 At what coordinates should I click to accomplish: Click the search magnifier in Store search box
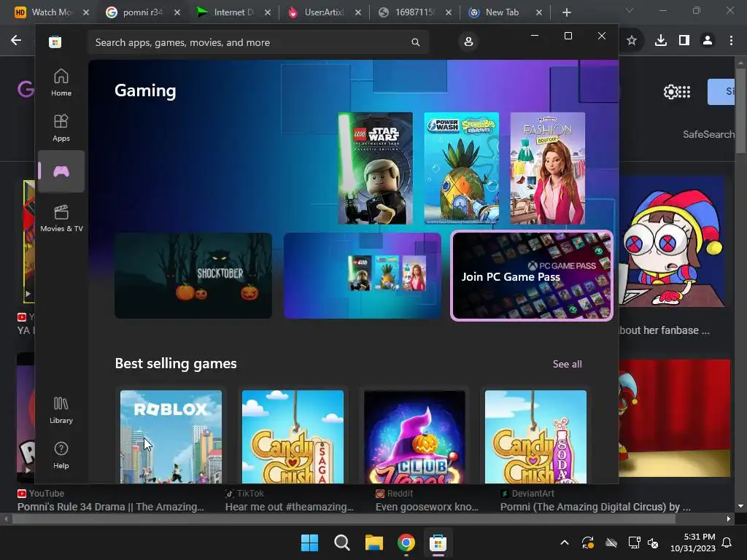coord(415,42)
